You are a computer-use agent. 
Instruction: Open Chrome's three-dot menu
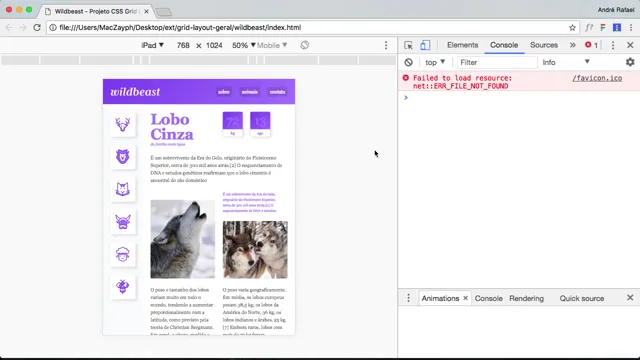point(631,27)
